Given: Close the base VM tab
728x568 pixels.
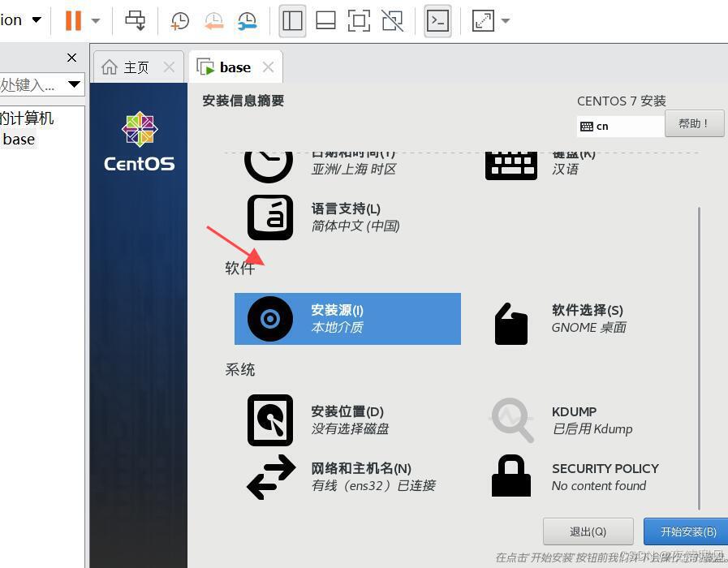Looking at the screenshot, I should tap(268, 67).
